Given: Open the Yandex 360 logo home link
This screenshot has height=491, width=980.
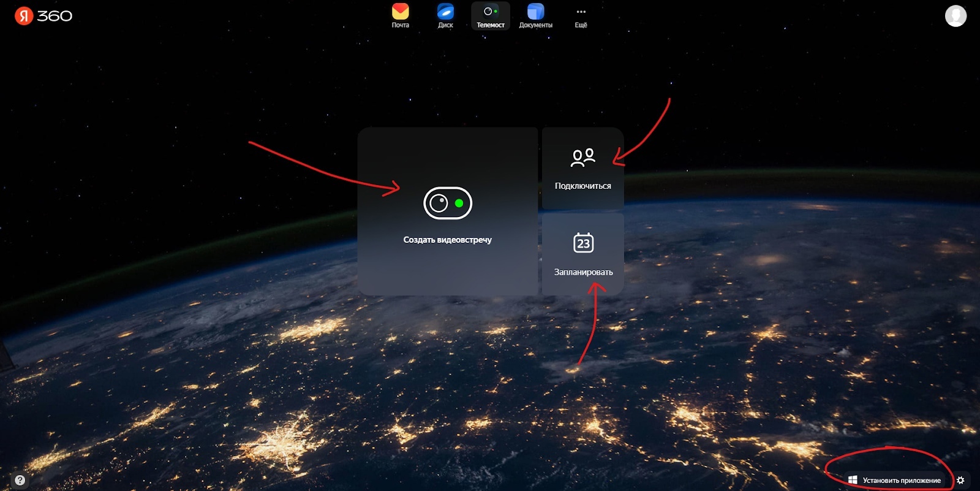Looking at the screenshot, I should coord(43,16).
